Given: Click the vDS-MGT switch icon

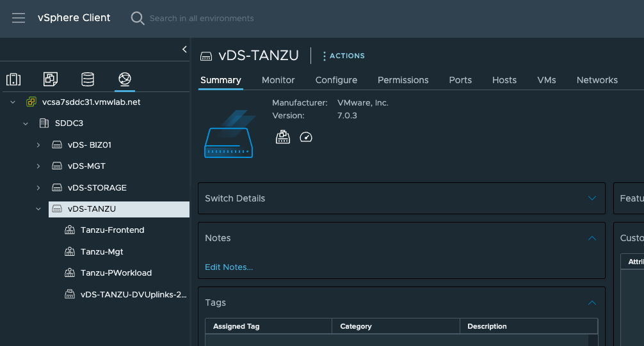Looking at the screenshot, I should pyautogui.click(x=57, y=166).
